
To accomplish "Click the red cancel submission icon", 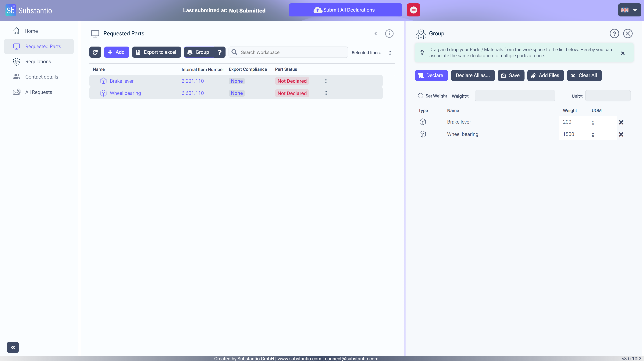I will pyautogui.click(x=413, y=10).
